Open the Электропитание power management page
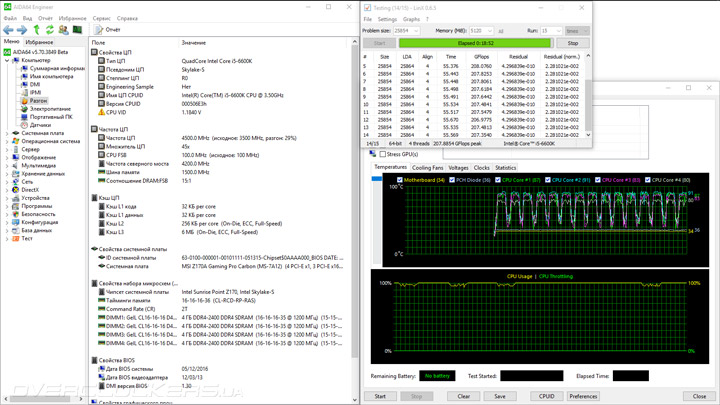This screenshot has width=720, height=405. 50,109
